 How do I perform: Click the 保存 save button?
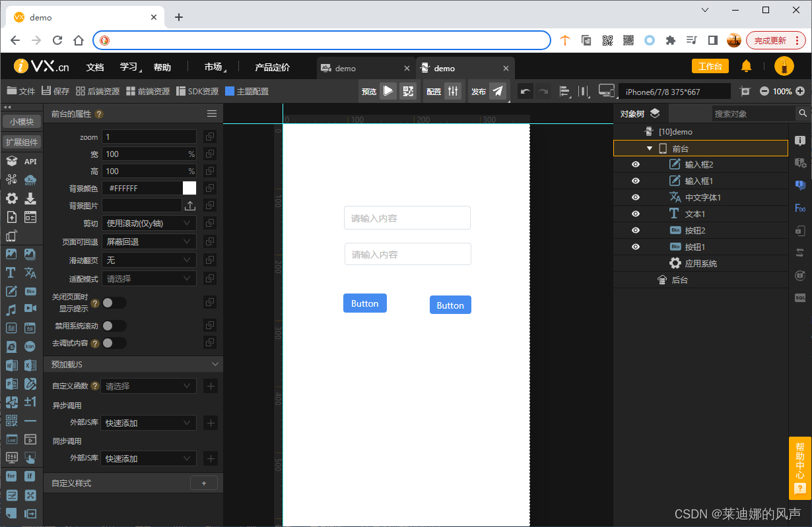pos(55,91)
